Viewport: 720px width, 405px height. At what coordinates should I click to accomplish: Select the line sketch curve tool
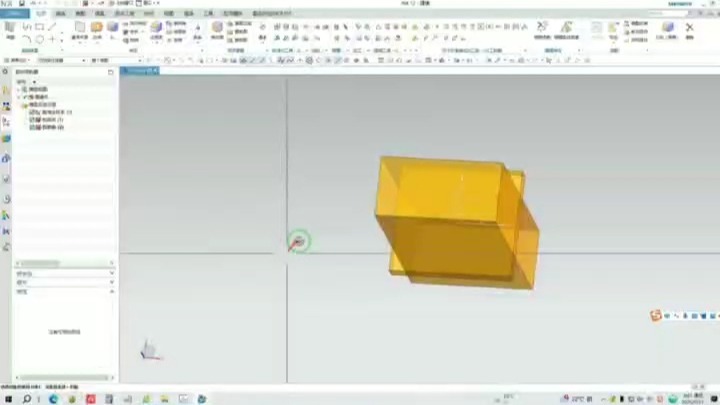click(x=52, y=27)
